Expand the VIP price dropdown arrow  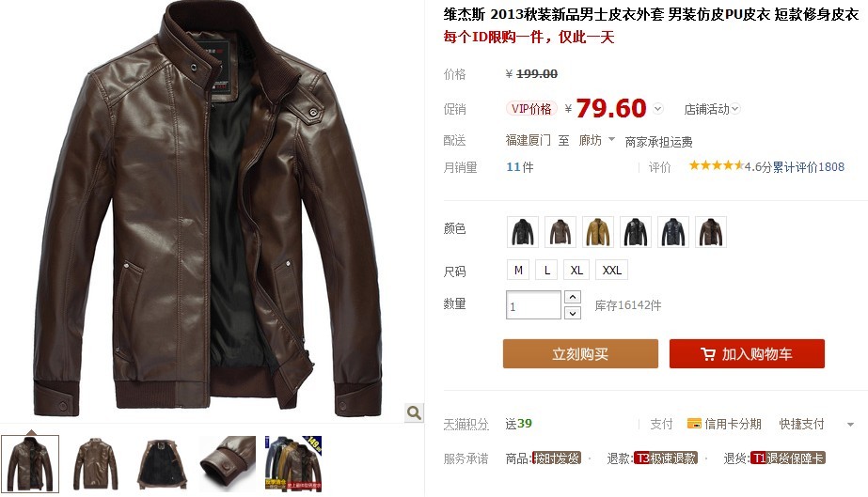click(x=658, y=108)
